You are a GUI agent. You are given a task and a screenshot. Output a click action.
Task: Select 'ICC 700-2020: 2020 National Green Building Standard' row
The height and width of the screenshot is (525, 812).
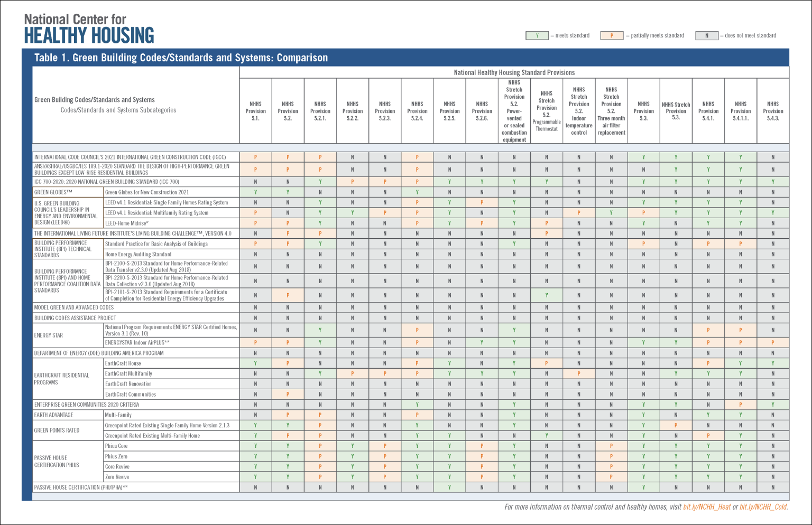click(107, 182)
